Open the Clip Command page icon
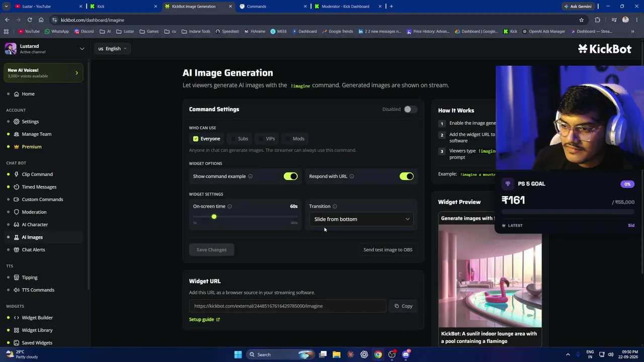Viewport: 644px width, 362px height. 17,174
